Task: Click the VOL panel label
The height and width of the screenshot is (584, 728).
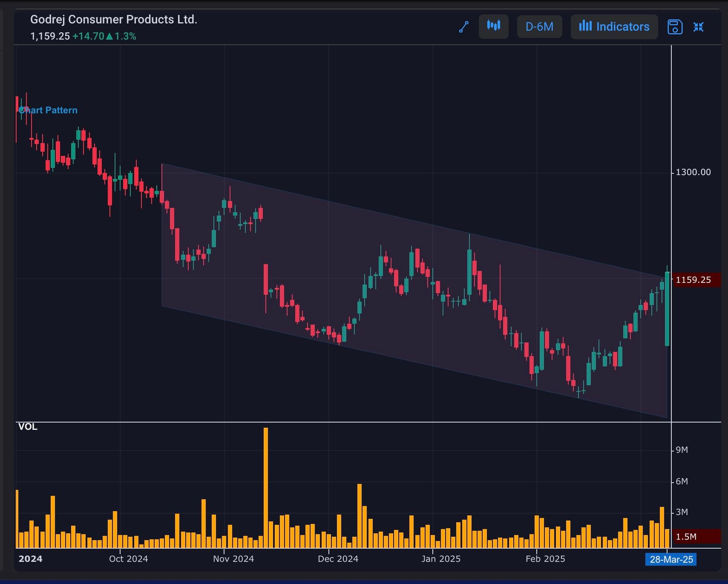Action: (28, 427)
